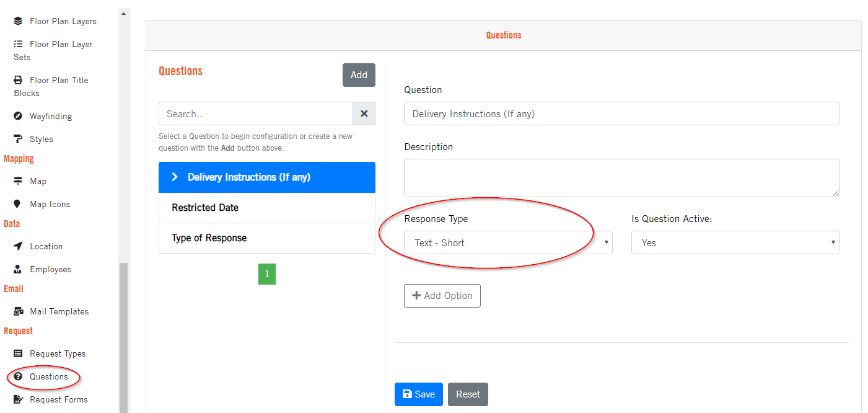Click the Mapping section heading
Image resolution: width=868 pixels, height=413 pixels.
click(19, 159)
